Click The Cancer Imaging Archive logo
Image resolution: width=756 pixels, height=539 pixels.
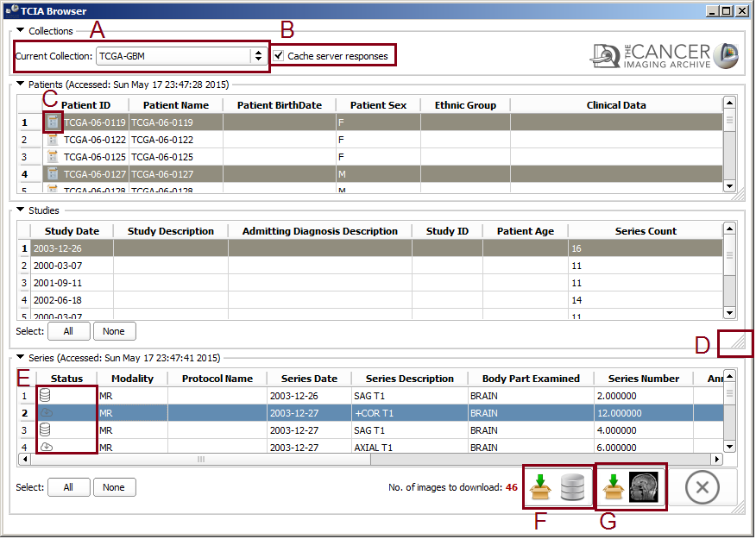[x=665, y=55]
